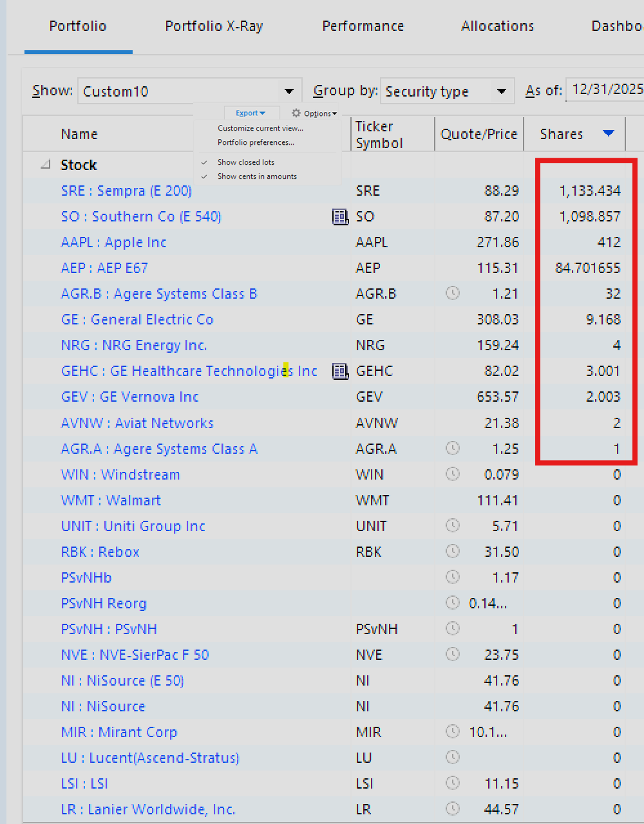Click clock icon in PSvNH : PSvNH row
Screen dimensions: 644x824
tap(453, 628)
